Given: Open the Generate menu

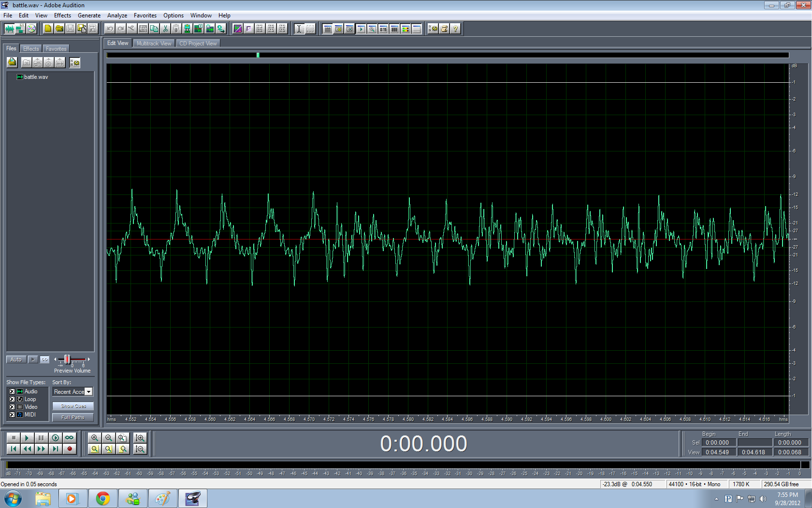Looking at the screenshot, I should 89,15.
